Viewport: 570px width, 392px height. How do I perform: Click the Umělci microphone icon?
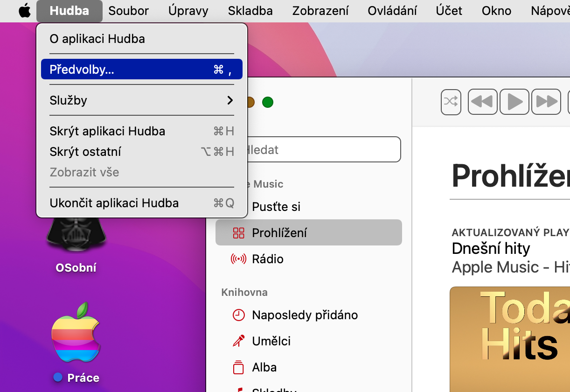238,341
